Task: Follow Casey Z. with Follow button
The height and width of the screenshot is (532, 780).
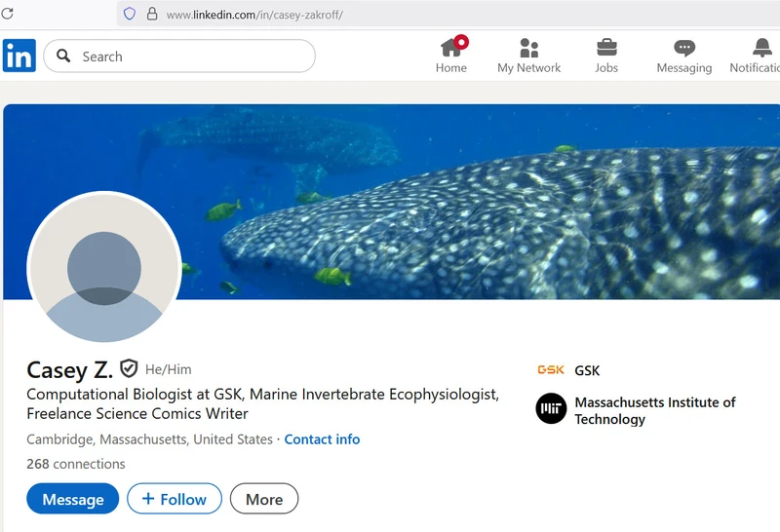Action: (174, 499)
